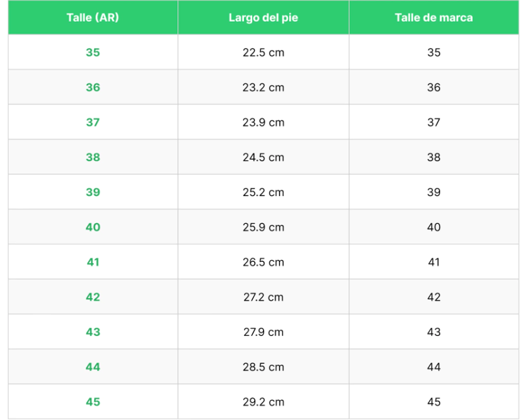The width and height of the screenshot is (525, 420).
Task: Click brand size 45 in Talle de marca
Action: [434, 402]
